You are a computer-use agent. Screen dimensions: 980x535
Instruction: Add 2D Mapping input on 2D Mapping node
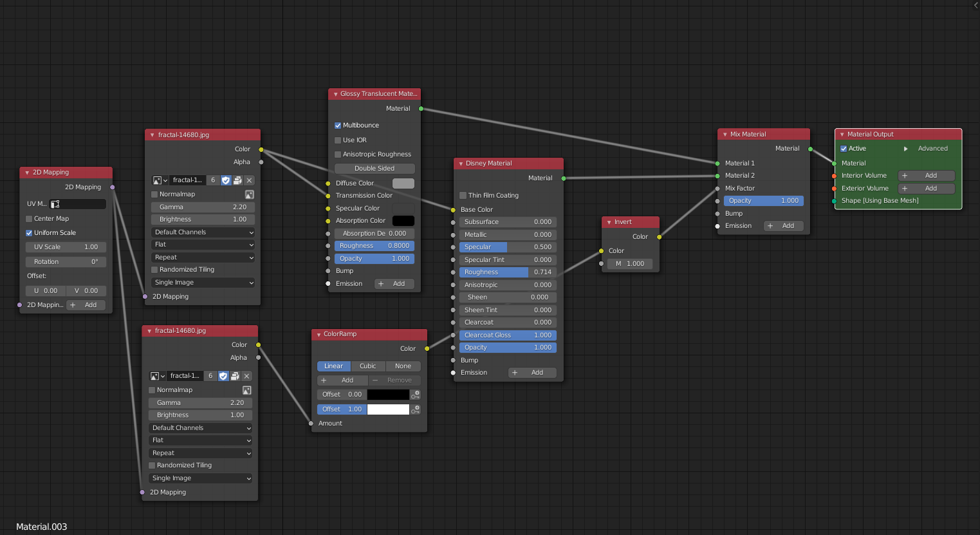(86, 305)
